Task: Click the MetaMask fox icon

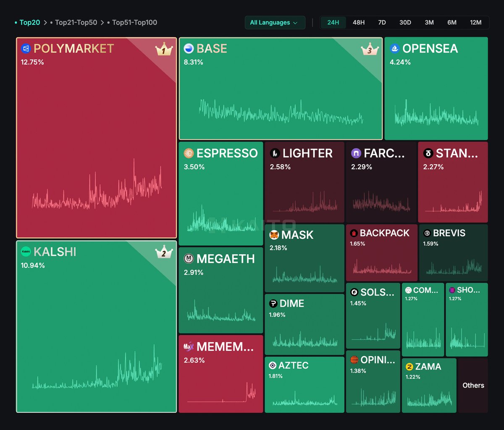Action: pyautogui.click(x=274, y=235)
